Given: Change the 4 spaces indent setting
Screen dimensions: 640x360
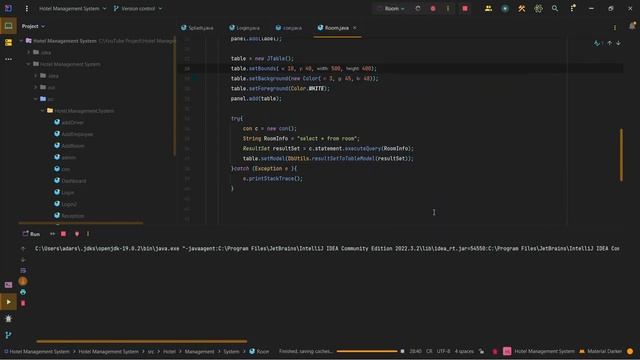Looking at the screenshot, I should pos(464,351).
